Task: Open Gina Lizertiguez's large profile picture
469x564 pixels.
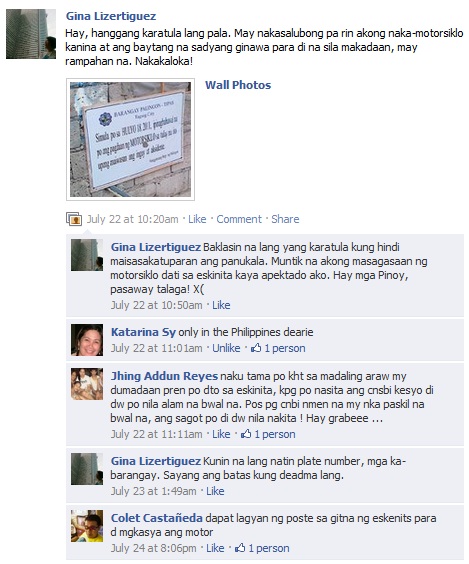Action: click(31, 34)
